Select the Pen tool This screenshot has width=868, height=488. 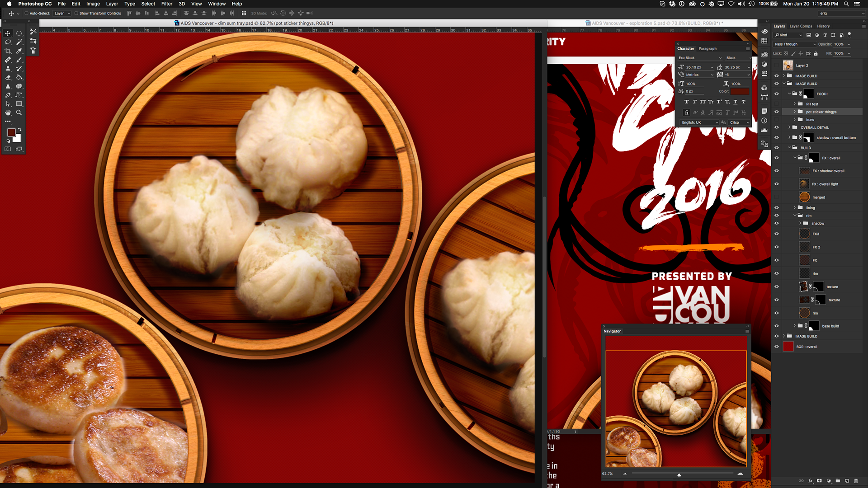tap(8, 95)
